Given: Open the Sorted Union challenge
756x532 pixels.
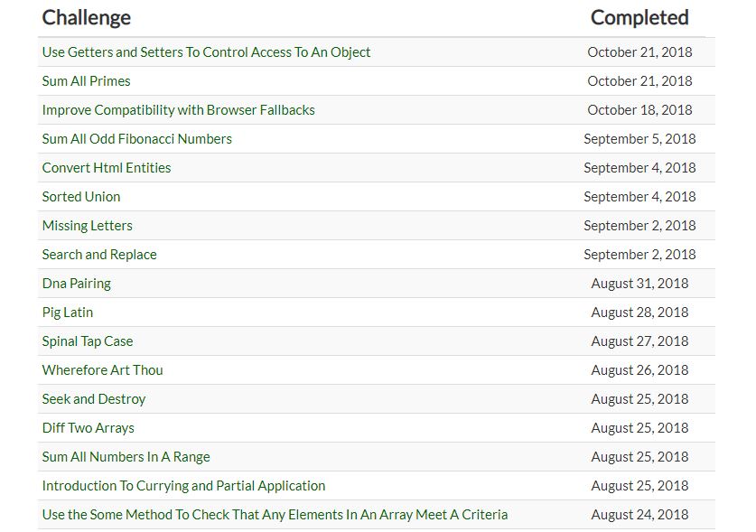Looking at the screenshot, I should click(x=81, y=196).
